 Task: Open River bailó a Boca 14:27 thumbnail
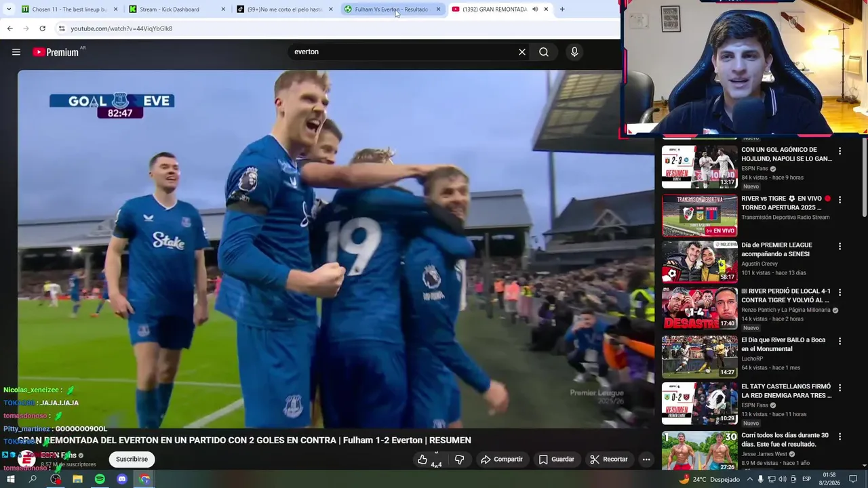[x=699, y=357]
